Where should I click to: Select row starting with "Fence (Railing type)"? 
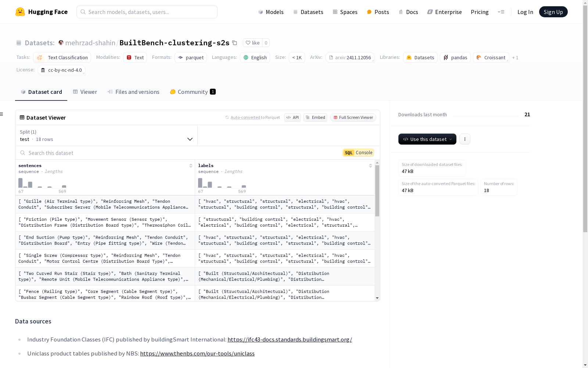(195, 294)
